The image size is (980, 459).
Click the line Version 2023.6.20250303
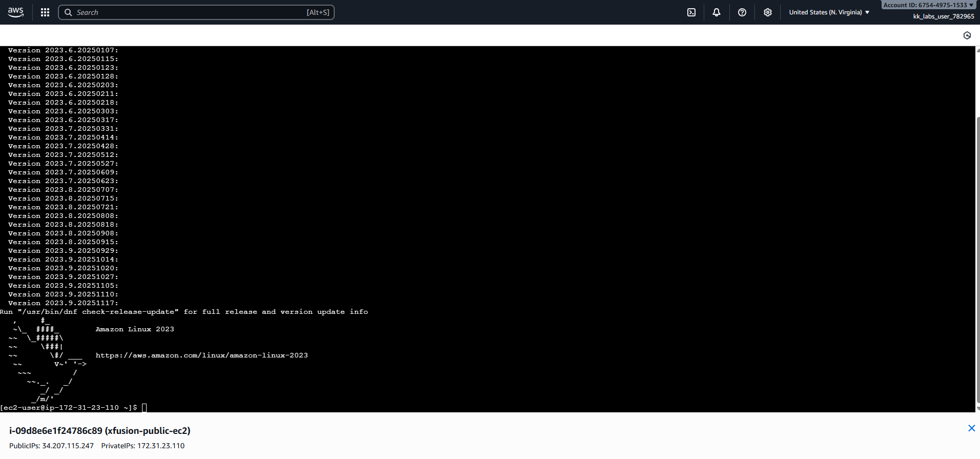pos(63,111)
